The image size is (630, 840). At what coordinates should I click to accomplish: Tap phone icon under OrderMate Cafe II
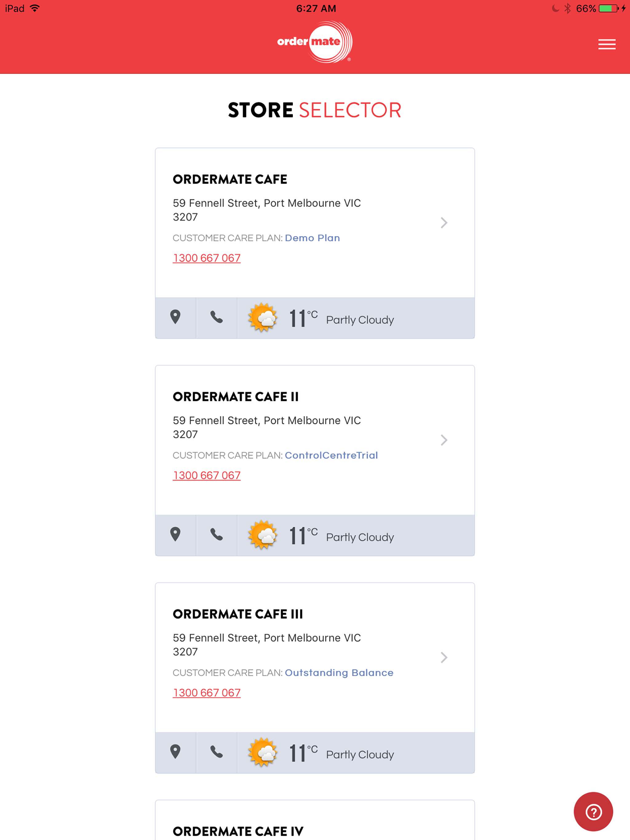tap(217, 535)
